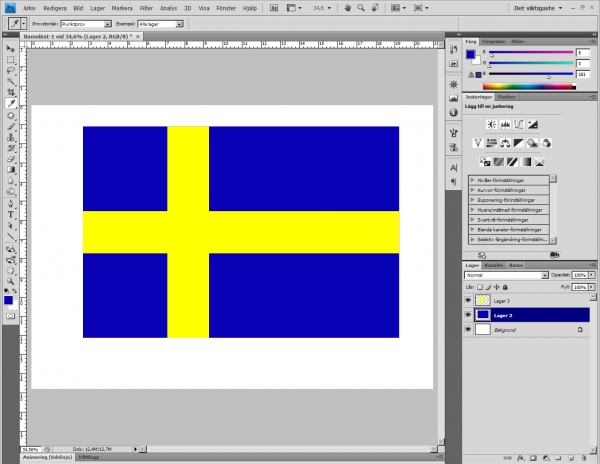Add an Exposure adjustment
600x464 pixels.
[533, 124]
